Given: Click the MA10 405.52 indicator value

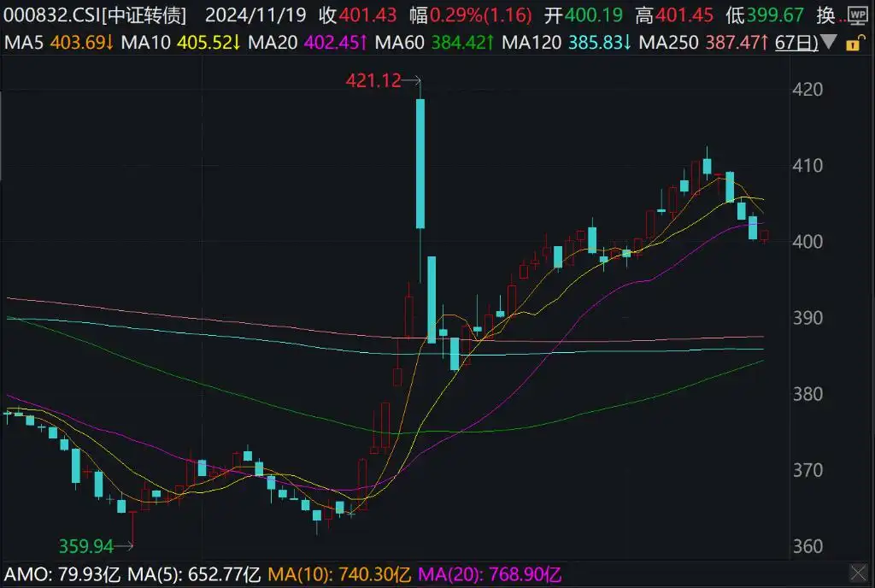Looking at the screenshot, I should (181, 42).
